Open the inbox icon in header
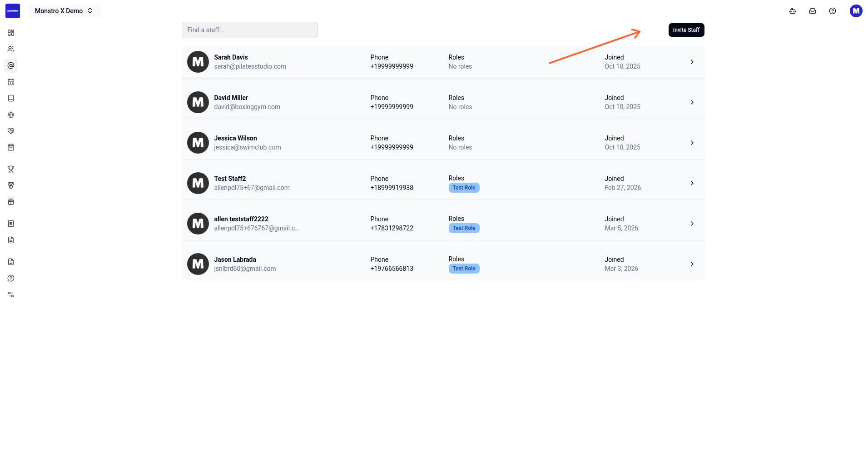Viewport: 868px width, 449px height. pos(813,11)
